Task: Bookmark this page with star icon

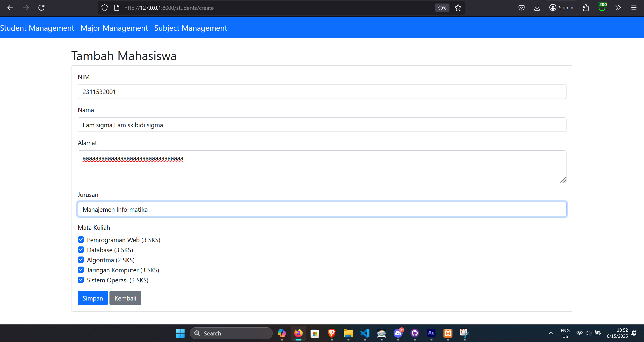Action: (x=458, y=8)
